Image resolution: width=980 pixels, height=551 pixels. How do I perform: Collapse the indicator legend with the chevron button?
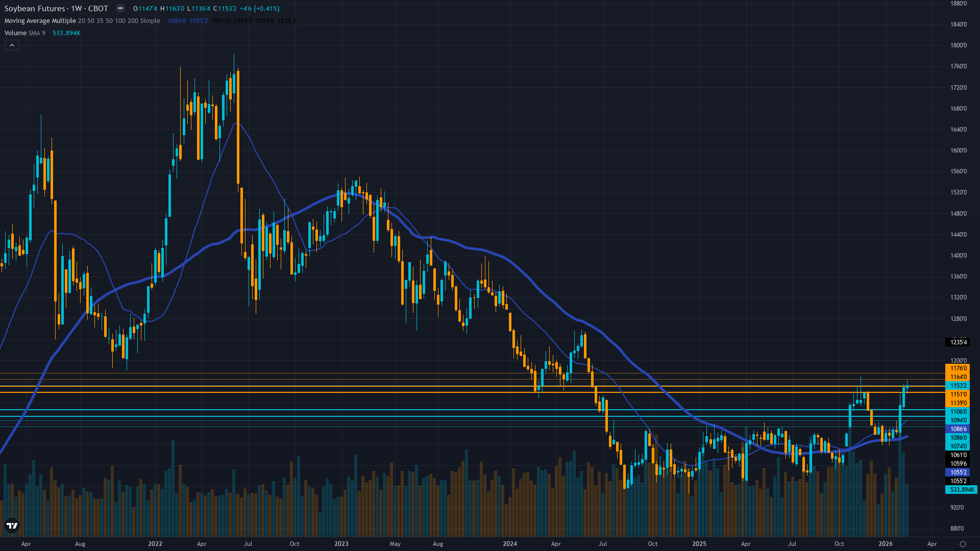point(12,45)
